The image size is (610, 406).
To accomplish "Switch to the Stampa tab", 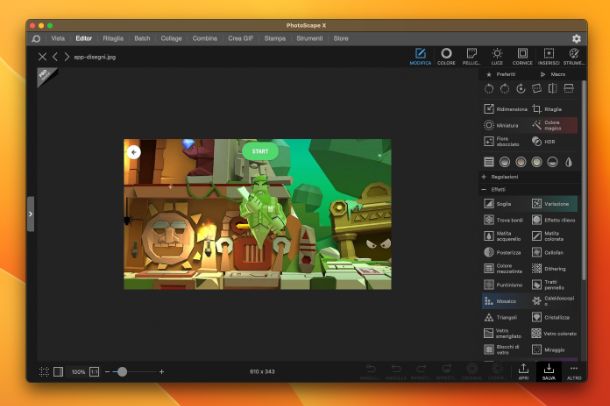I will (x=275, y=38).
